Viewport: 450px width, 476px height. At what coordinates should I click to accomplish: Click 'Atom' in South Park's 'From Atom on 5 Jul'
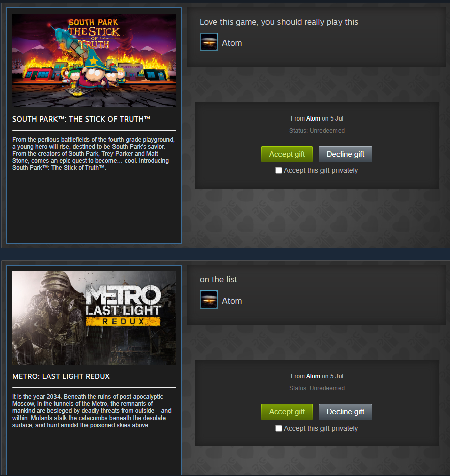pos(313,118)
